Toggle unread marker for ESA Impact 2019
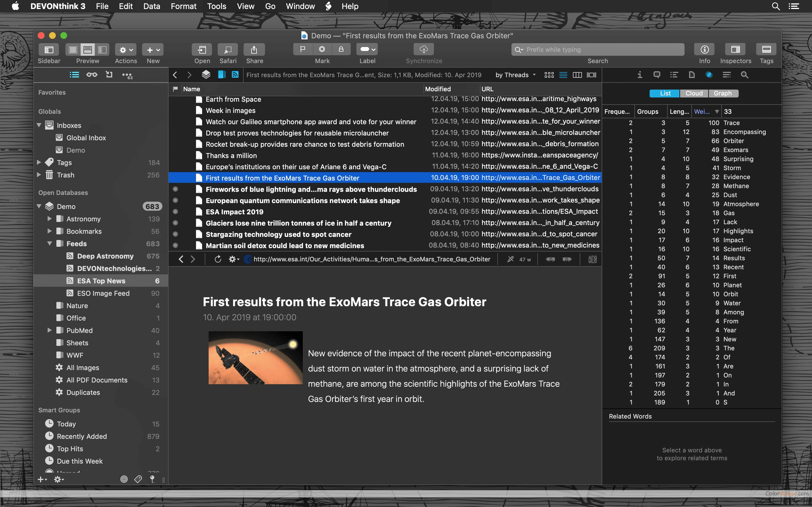 (175, 212)
